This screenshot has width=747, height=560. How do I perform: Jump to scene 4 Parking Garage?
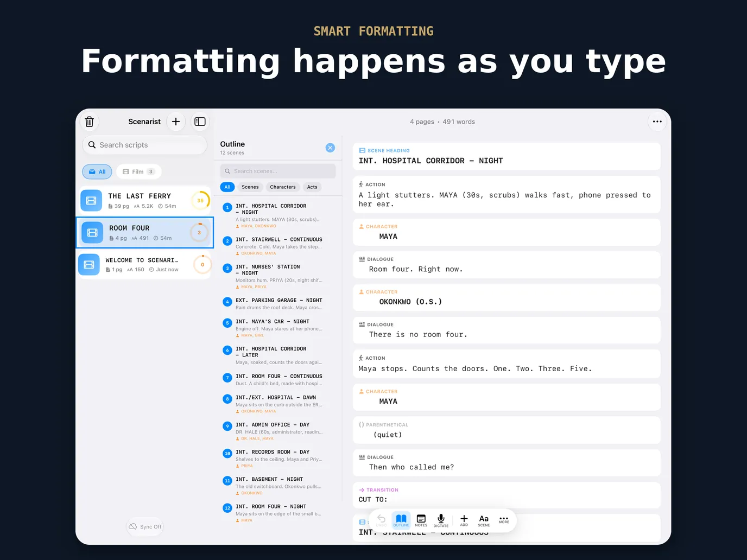(278, 303)
